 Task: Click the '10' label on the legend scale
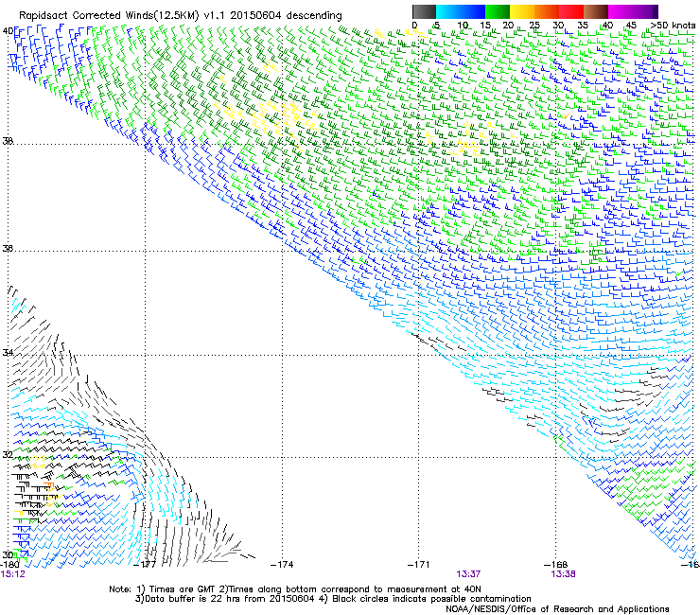[463, 25]
